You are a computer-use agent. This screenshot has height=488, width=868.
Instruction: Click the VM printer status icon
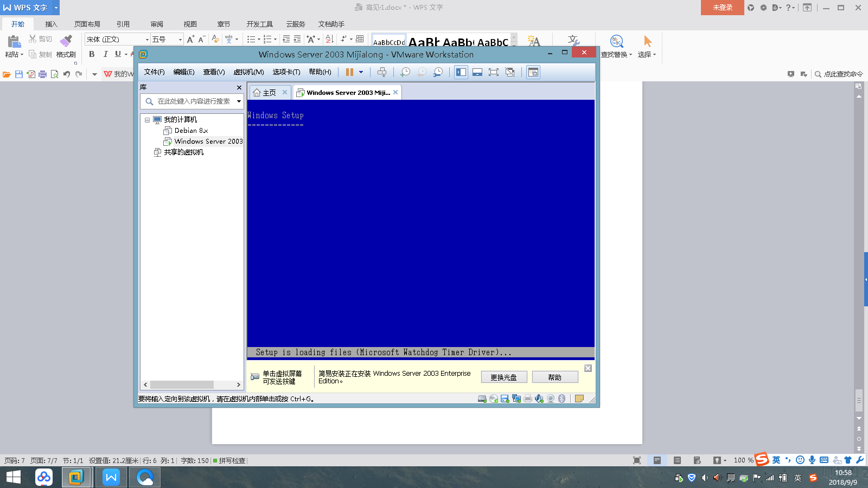pos(528,399)
